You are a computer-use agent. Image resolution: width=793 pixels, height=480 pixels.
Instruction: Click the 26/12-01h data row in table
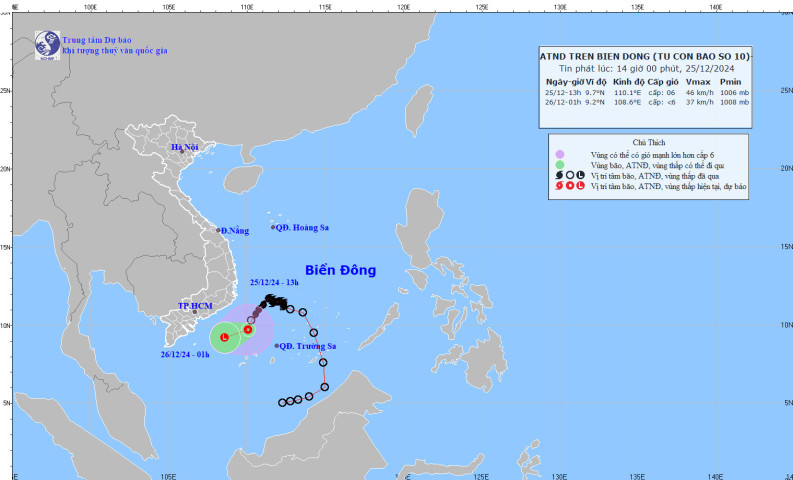click(x=647, y=102)
